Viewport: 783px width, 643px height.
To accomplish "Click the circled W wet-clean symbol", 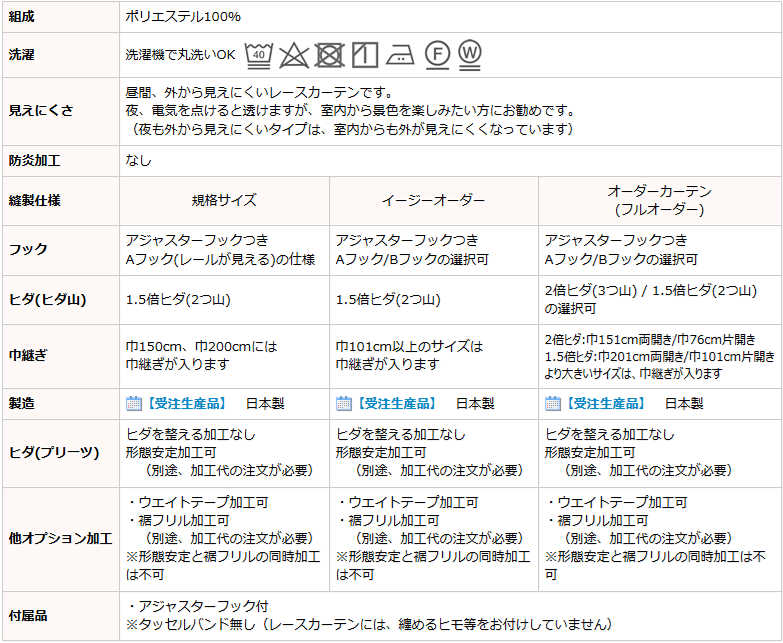I will point(470,53).
